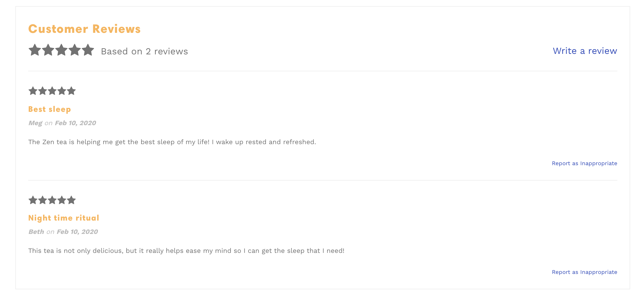Click first star of Meg's review rating
The width and height of the screenshot is (644, 297).
pos(33,91)
